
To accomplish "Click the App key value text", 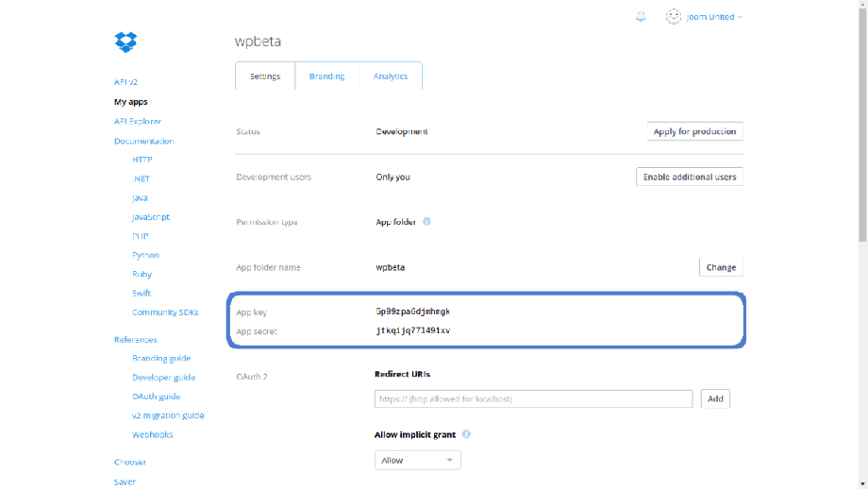I will point(413,312).
